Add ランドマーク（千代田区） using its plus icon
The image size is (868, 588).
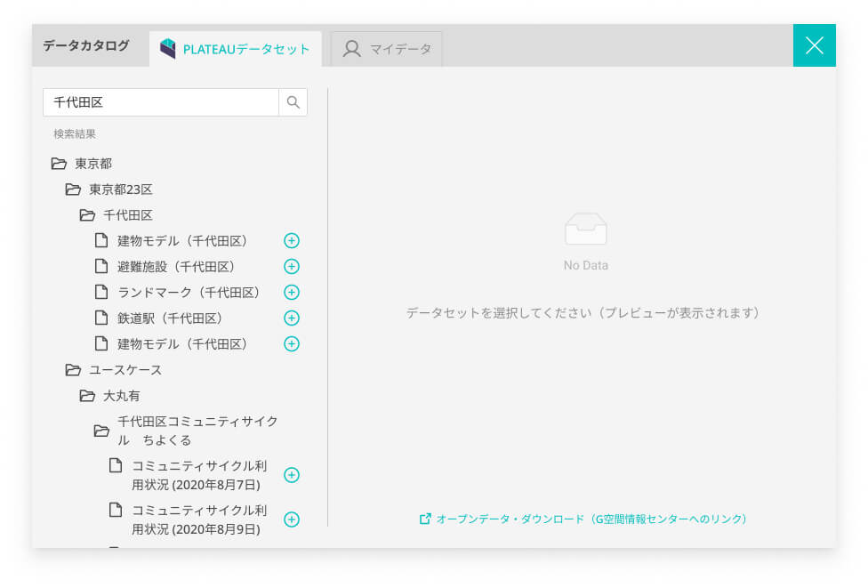pyautogui.click(x=292, y=293)
